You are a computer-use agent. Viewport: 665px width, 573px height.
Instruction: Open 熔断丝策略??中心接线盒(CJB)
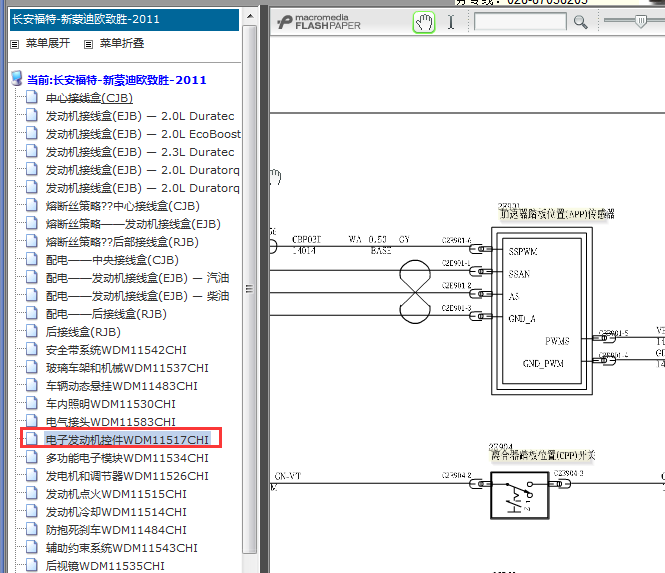tap(123, 206)
